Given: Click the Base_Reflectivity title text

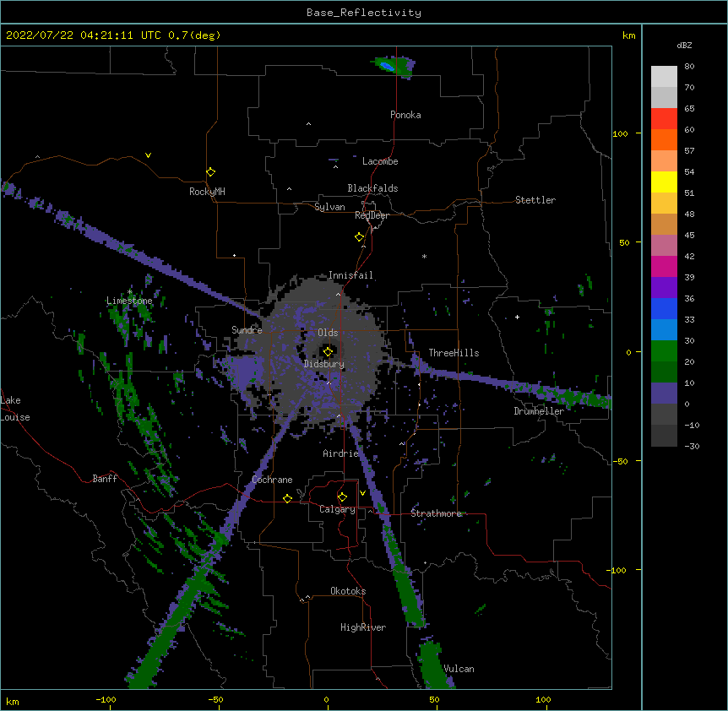Looking at the screenshot, I should (x=363, y=13).
